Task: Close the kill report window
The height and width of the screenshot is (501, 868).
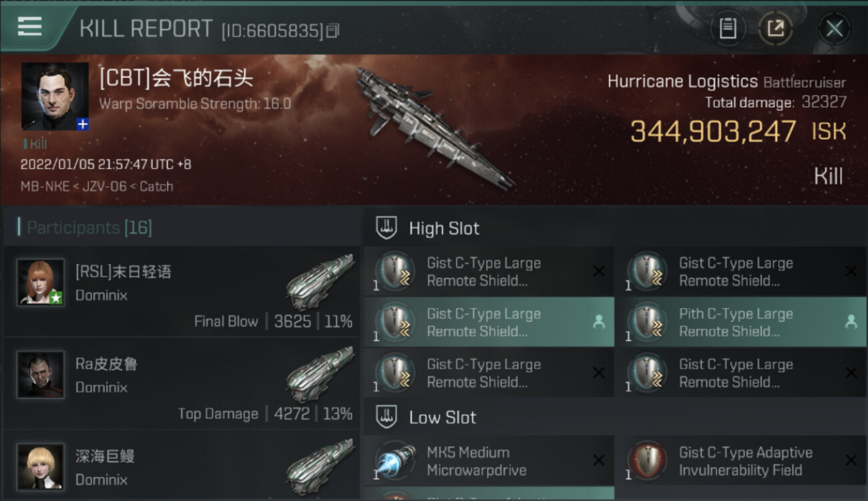Action: click(x=834, y=29)
